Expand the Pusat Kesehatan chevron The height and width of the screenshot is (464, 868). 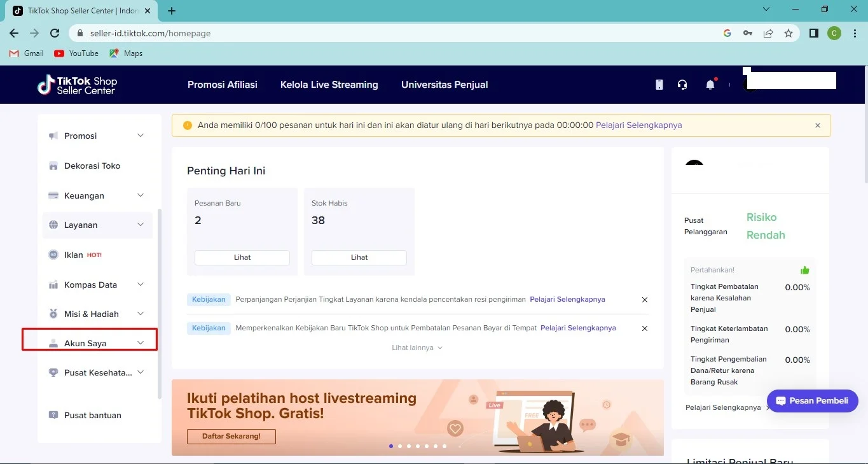click(141, 372)
